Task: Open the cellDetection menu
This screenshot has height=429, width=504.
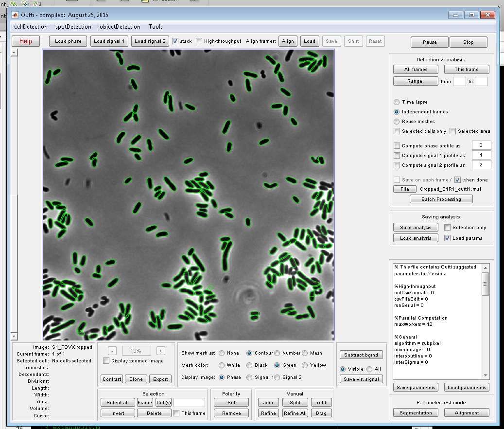Action: pyautogui.click(x=31, y=27)
